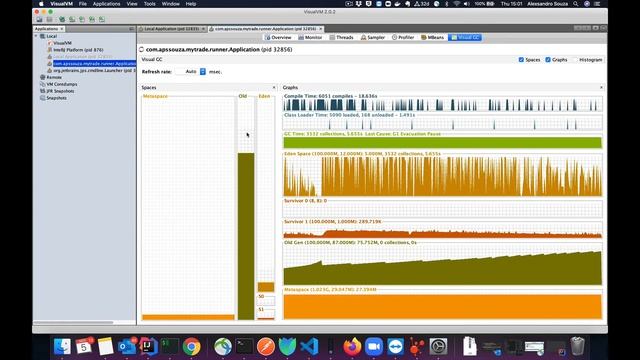This screenshot has height=360, width=640.
Task: Open the Monitor tab
Action: tap(310, 38)
